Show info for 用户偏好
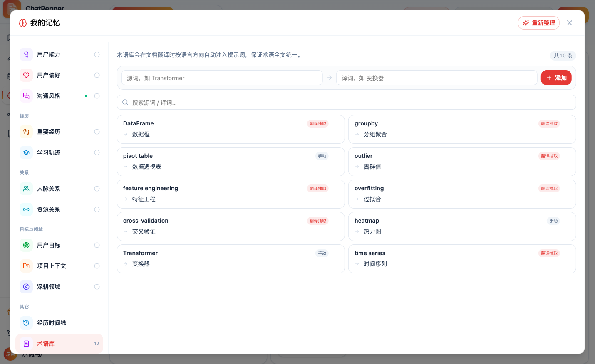 (97, 75)
